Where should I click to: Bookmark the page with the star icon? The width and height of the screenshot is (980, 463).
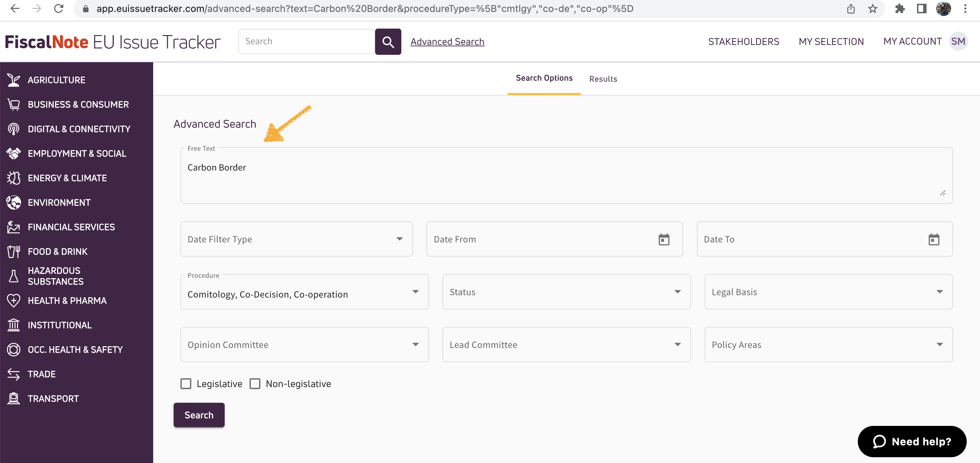point(873,9)
